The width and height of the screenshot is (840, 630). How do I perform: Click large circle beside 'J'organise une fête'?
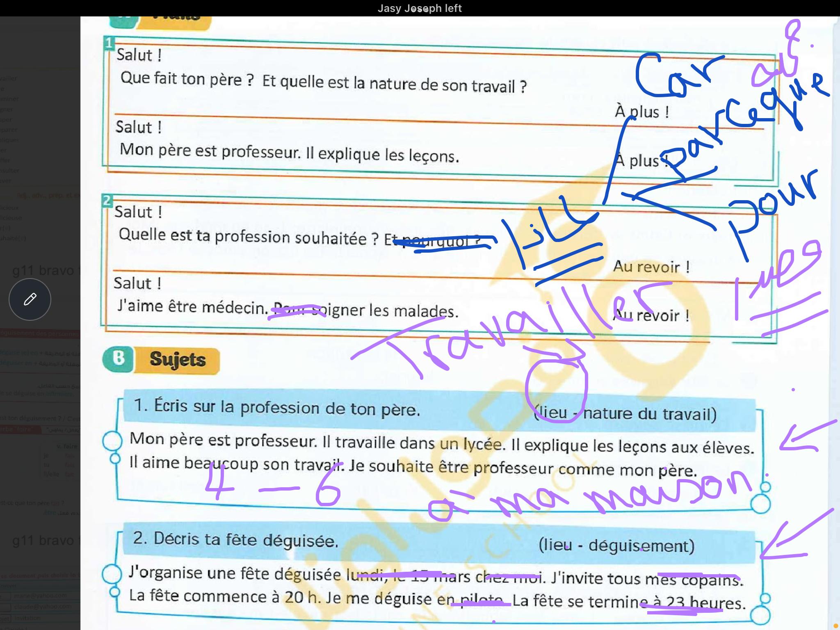tap(111, 575)
